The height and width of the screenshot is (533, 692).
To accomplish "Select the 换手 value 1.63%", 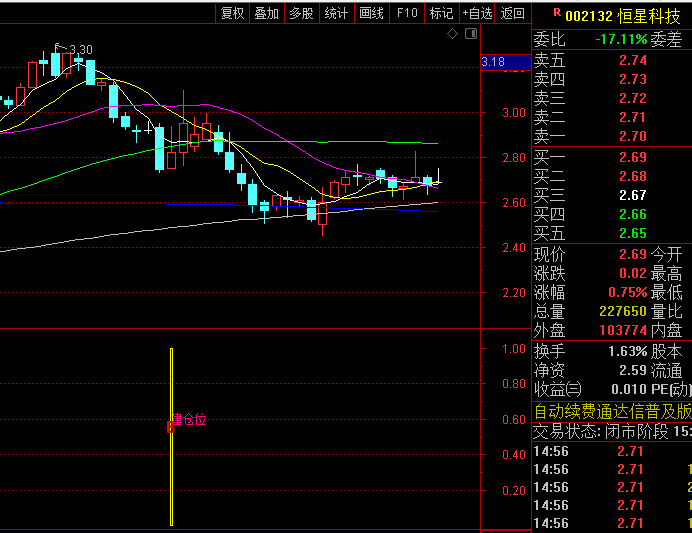I will (x=628, y=351).
